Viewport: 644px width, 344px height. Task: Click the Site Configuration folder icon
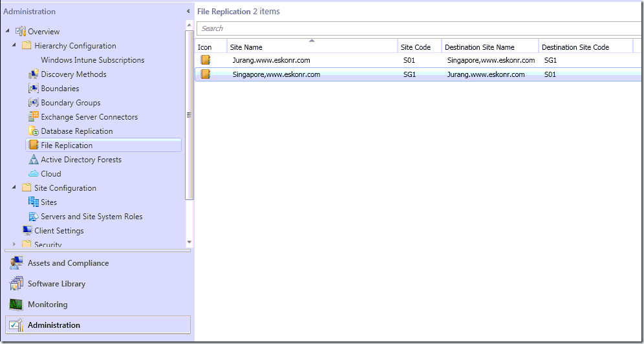27,188
